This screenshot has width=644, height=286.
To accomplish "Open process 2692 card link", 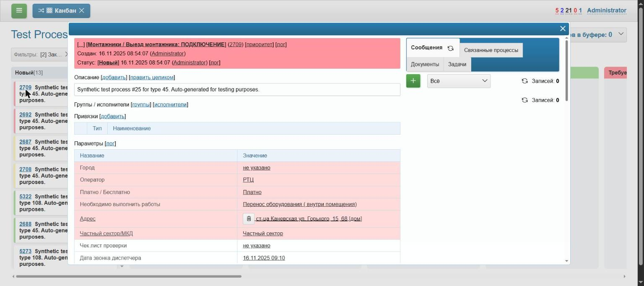I will (25, 114).
